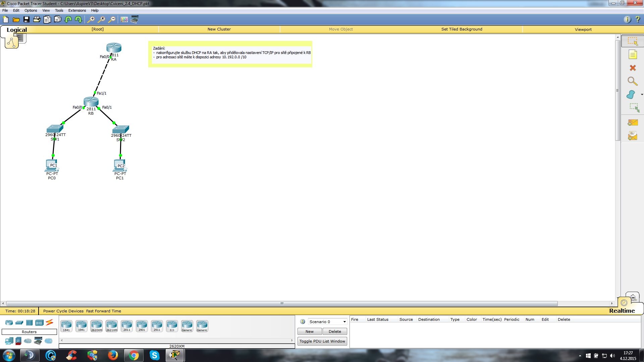
Task: Click the workspace horizontal scrollbar
Action: pos(282,303)
